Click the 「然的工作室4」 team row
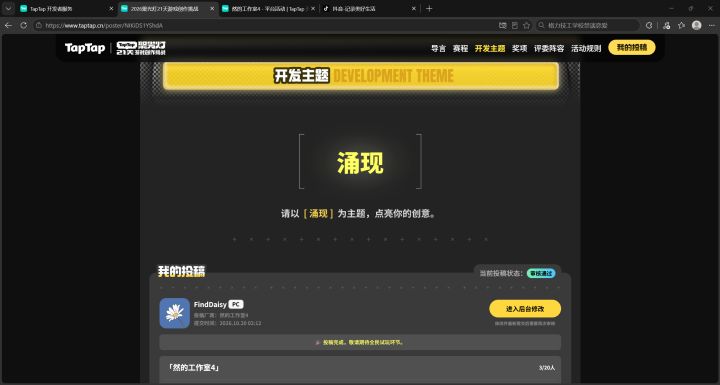 pyautogui.click(x=360, y=368)
